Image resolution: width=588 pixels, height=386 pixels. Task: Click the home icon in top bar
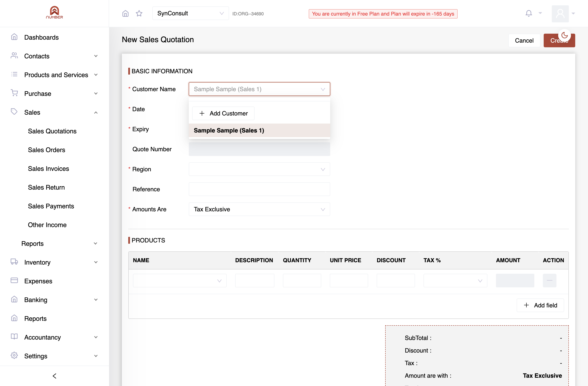pos(125,13)
